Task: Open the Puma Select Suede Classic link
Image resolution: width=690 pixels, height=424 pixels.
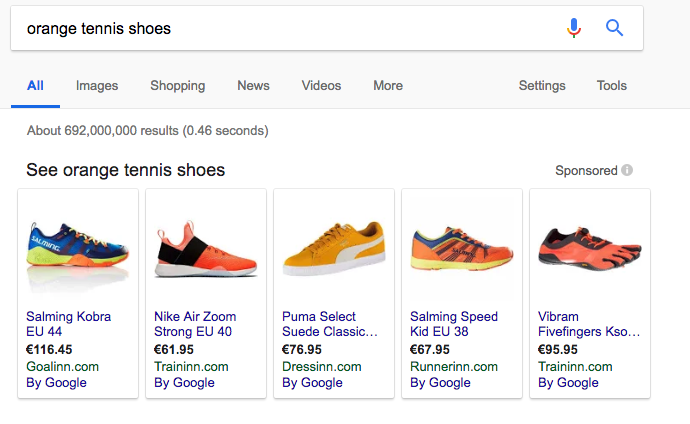Action: coord(330,324)
